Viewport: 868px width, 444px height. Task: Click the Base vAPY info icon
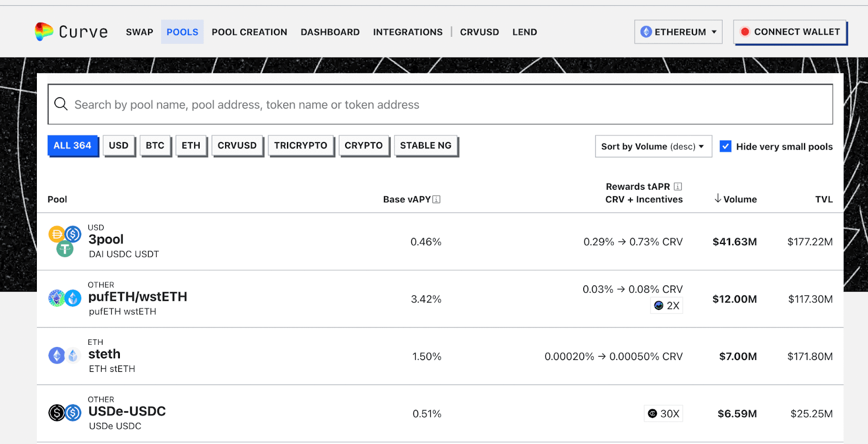coord(437,200)
